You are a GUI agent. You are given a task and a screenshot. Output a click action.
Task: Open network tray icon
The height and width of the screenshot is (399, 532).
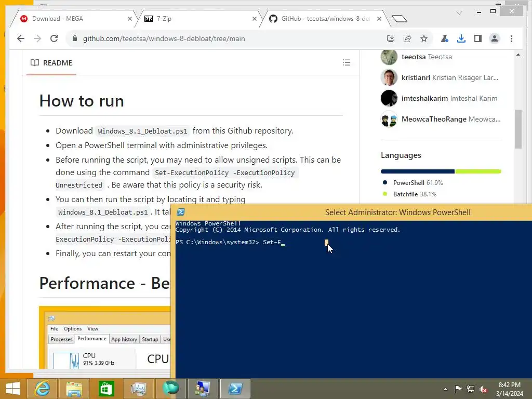point(471,389)
